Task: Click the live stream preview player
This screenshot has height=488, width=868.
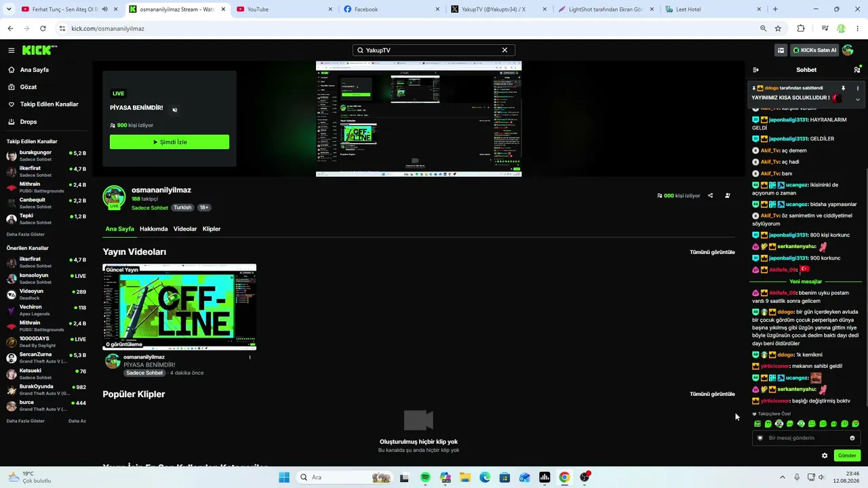Action: [x=418, y=119]
